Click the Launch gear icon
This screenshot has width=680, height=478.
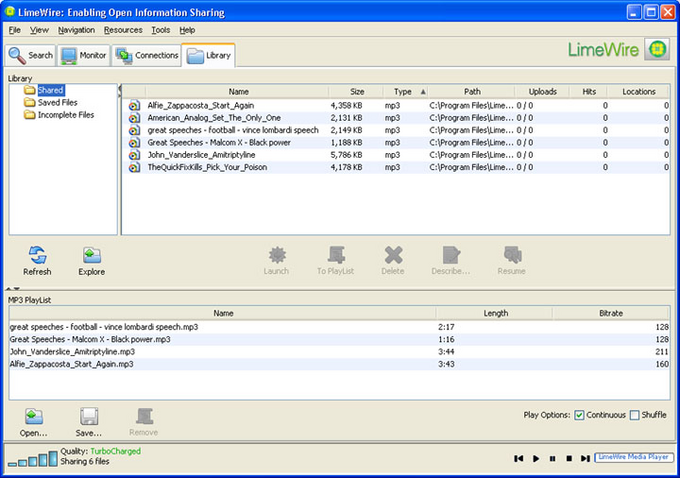(277, 255)
